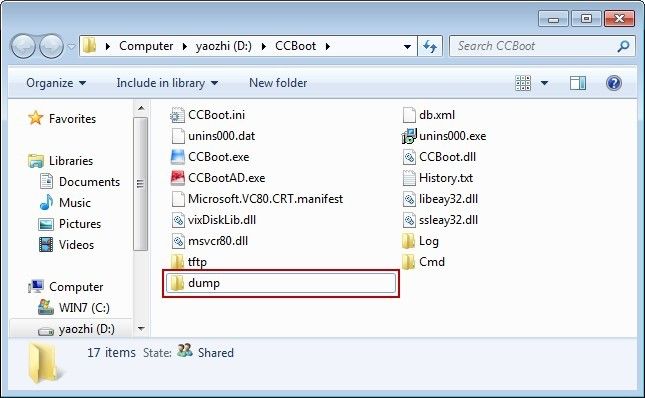This screenshot has width=645, height=398.
Task: Expand the Include in library menu
Action: pyautogui.click(x=167, y=83)
